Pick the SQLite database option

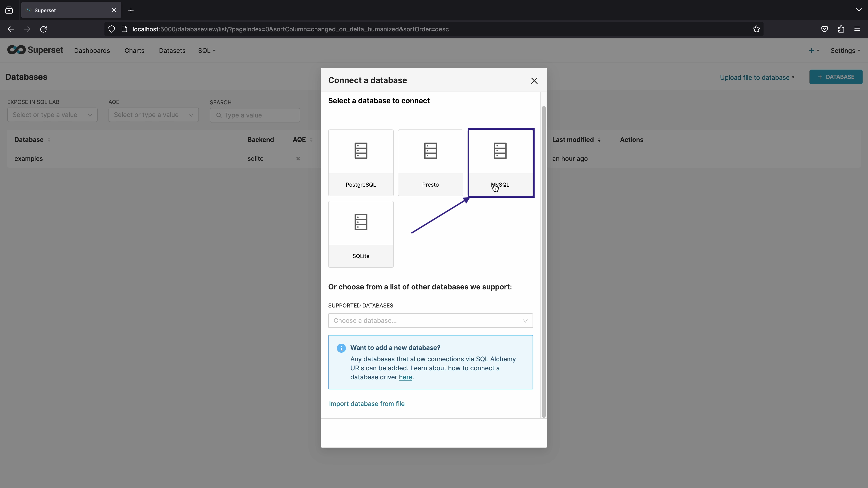[x=361, y=234]
